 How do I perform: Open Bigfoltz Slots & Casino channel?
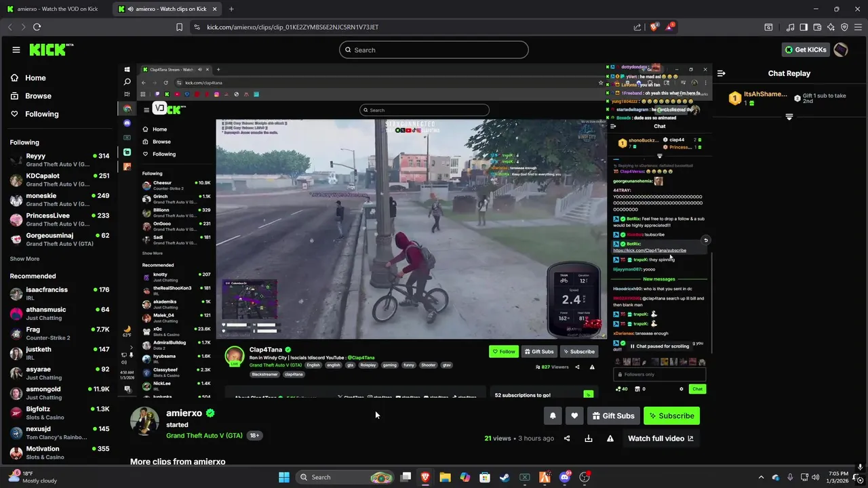coord(60,413)
